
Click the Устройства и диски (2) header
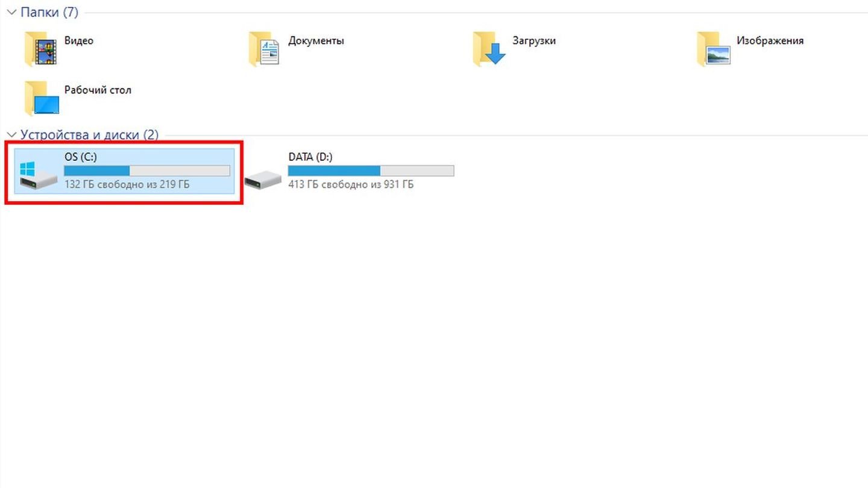(x=89, y=134)
